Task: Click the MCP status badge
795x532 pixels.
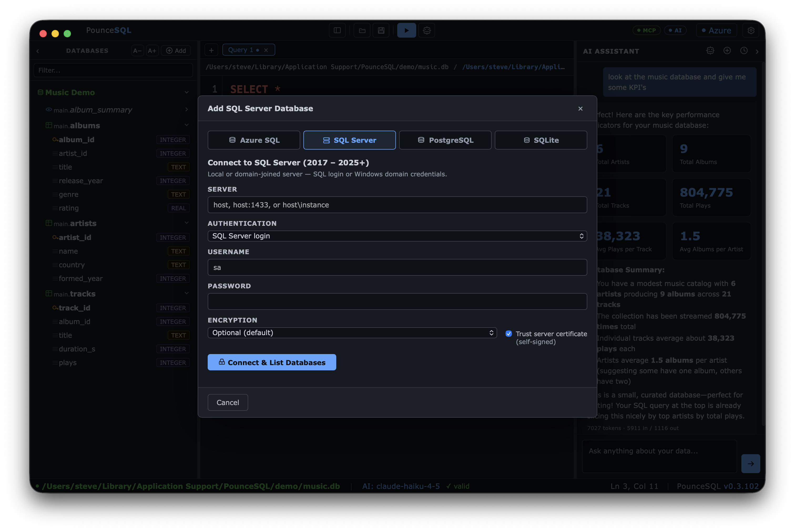Action: coord(646,30)
